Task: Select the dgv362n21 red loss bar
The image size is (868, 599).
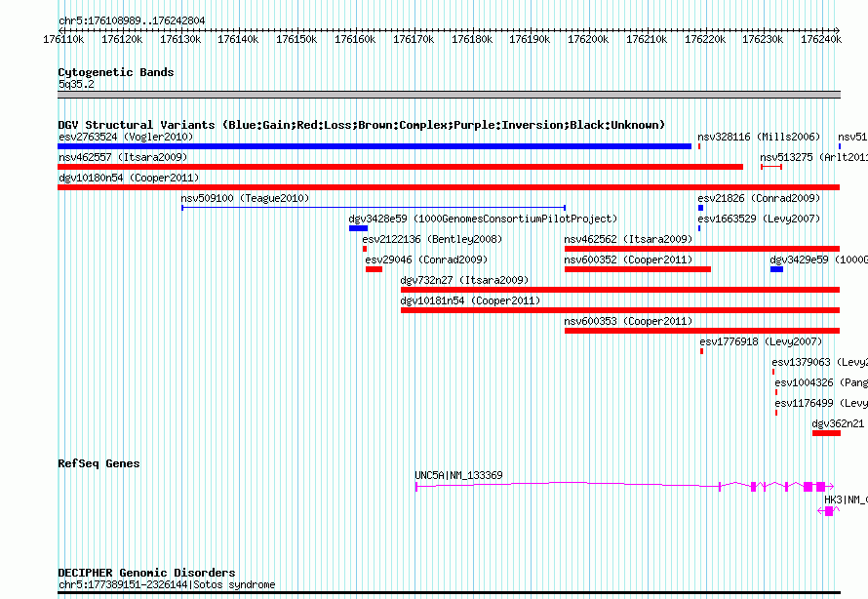Action: 826,433
